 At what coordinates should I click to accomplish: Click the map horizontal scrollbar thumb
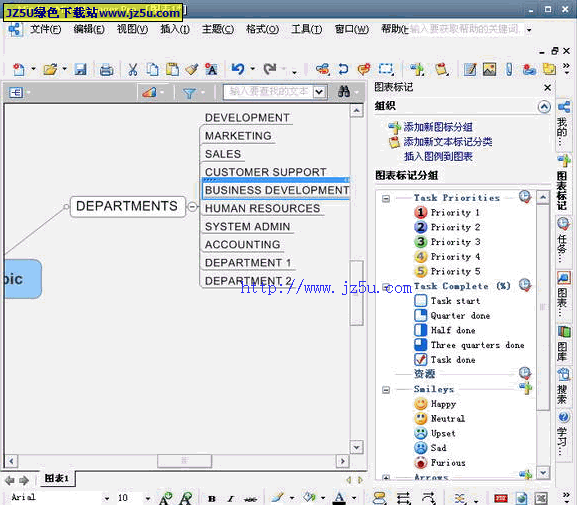184,460
